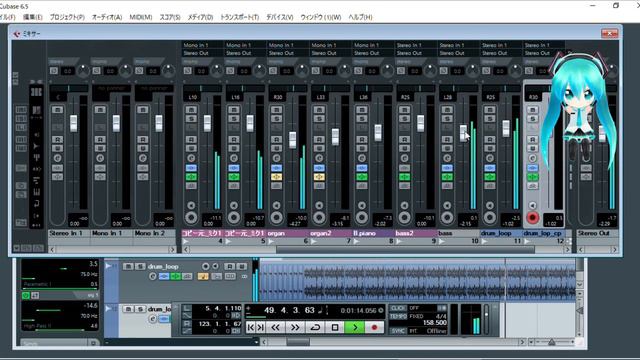
Task: Click the green Play button in transport
Action: 354,327
